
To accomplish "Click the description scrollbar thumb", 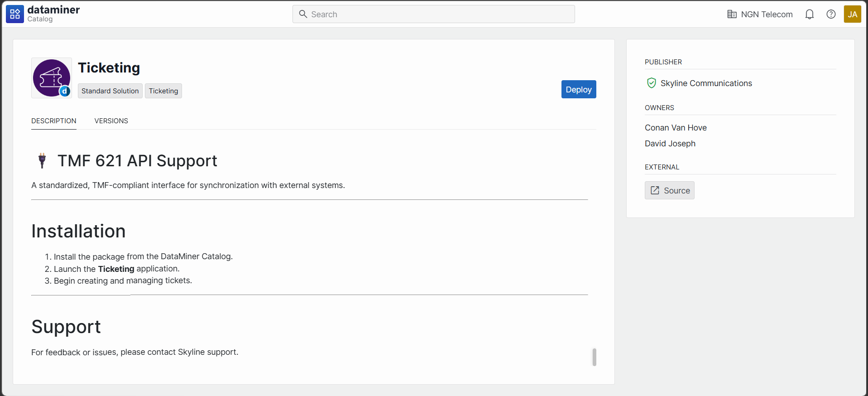I will pos(594,357).
